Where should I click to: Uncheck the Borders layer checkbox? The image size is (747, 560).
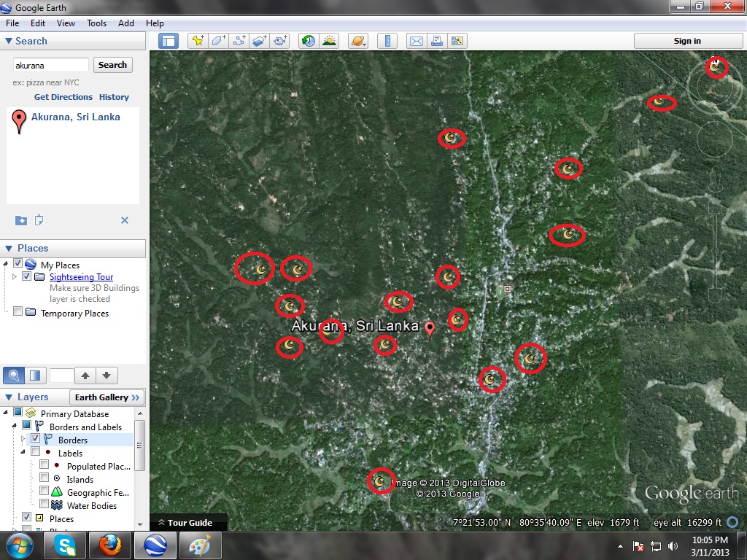pyautogui.click(x=35, y=438)
